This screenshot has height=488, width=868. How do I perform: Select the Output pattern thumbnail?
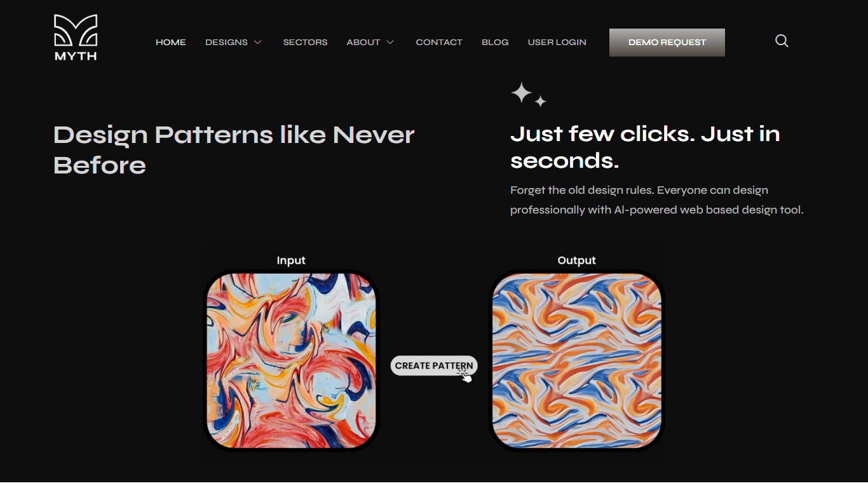tap(577, 361)
